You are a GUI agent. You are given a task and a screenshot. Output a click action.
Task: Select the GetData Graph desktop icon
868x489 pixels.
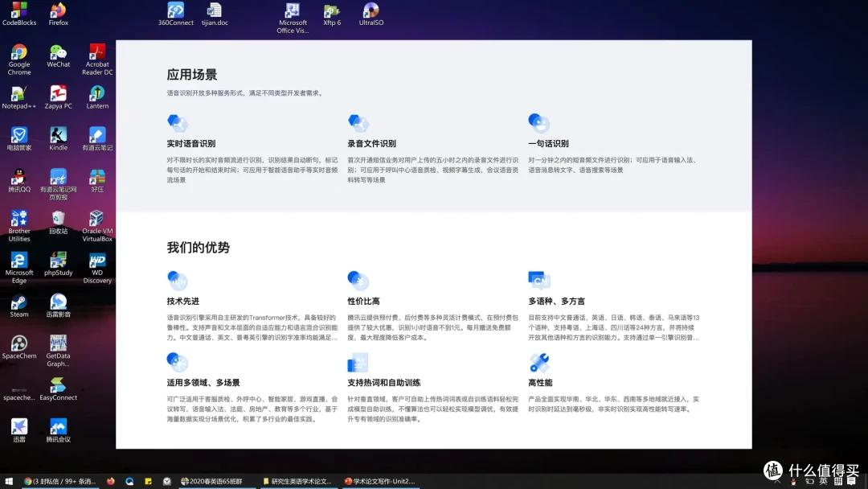click(x=58, y=351)
